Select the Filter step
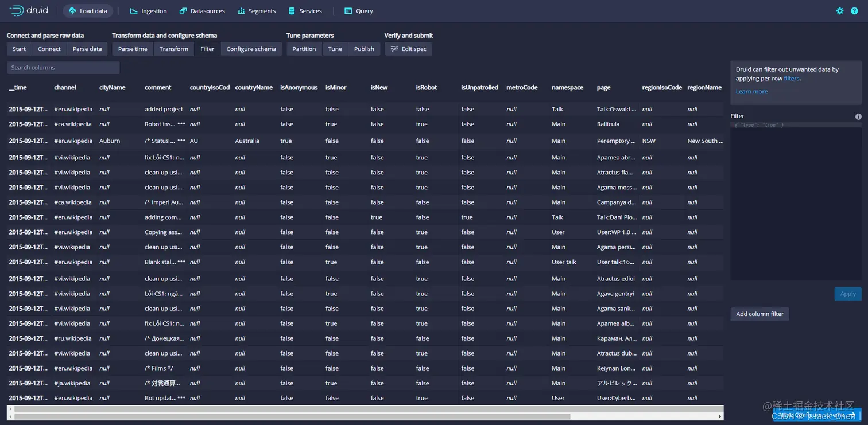The width and height of the screenshot is (868, 425). [x=207, y=49]
